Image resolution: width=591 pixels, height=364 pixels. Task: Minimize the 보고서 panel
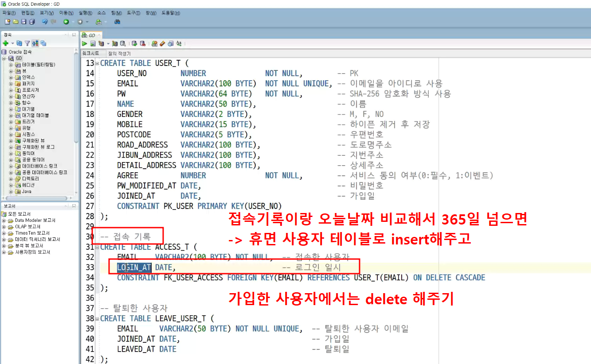74,206
